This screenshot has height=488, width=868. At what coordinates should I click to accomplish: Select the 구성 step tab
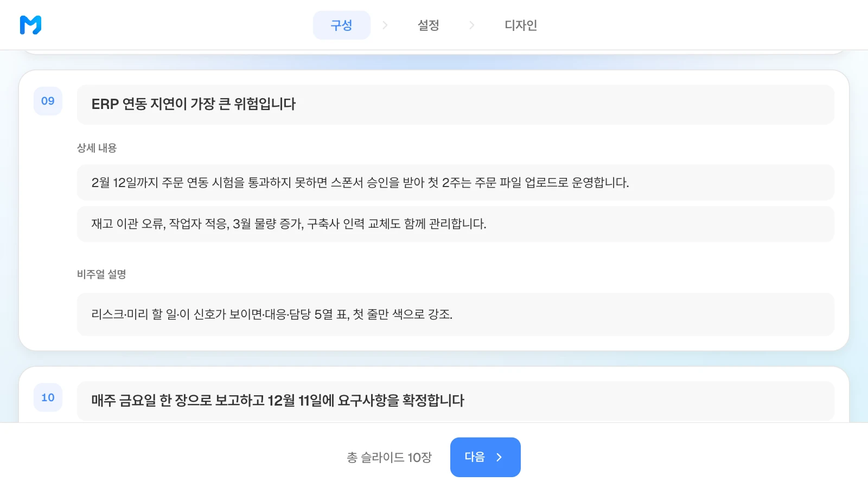click(342, 25)
